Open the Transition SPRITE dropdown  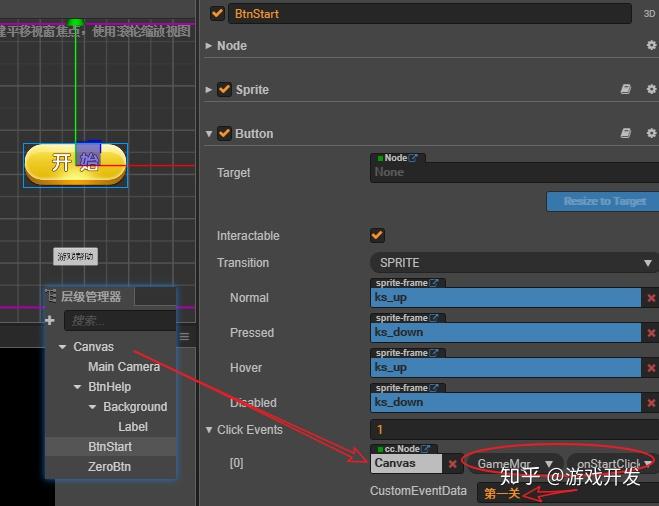pos(514,263)
